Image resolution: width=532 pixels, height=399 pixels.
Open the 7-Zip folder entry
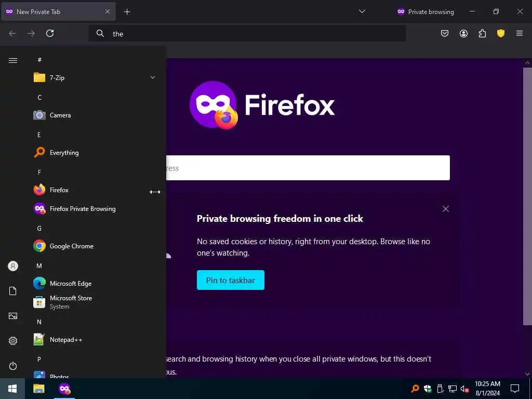(95, 78)
